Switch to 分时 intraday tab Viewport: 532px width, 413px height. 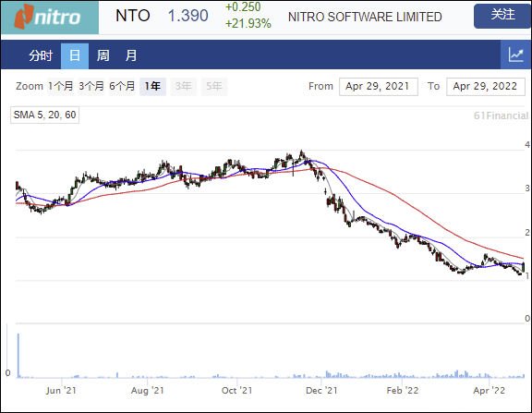point(41,55)
